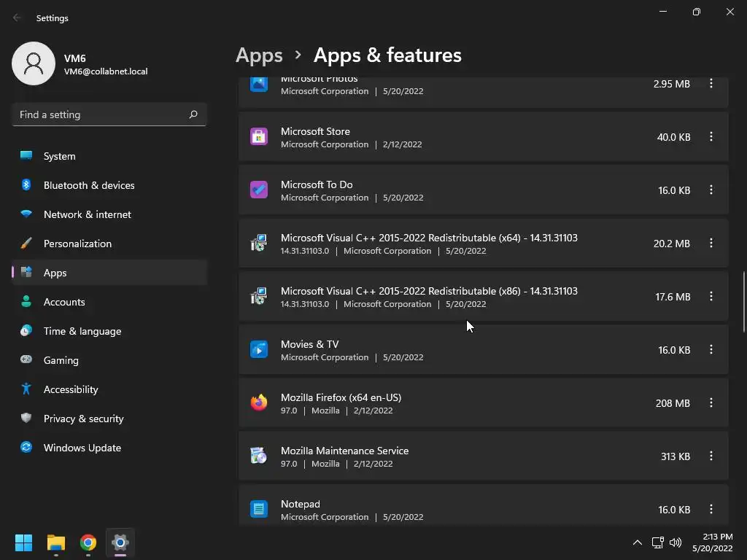Screen dimensions: 747x560
Task: Go to Bluetooth & devices settings
Action: click(89, 185)
